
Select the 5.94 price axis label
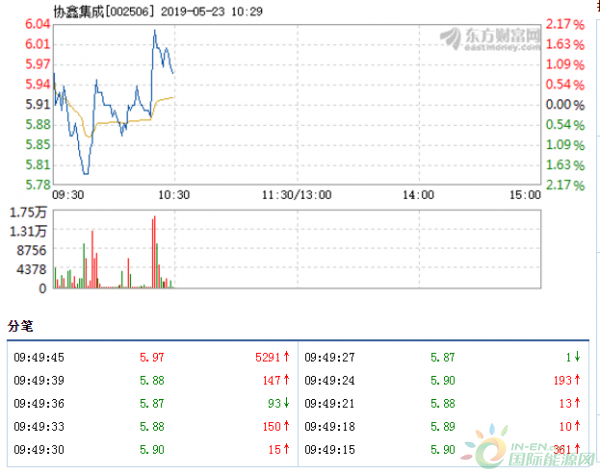(38, 84)
